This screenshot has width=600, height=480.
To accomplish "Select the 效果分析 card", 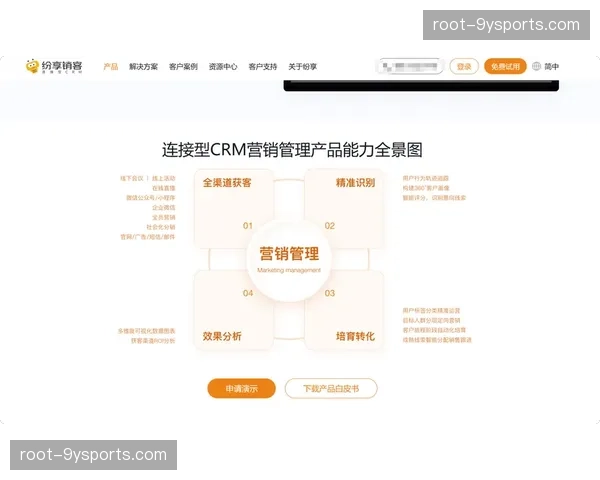I will pos(234,310).
